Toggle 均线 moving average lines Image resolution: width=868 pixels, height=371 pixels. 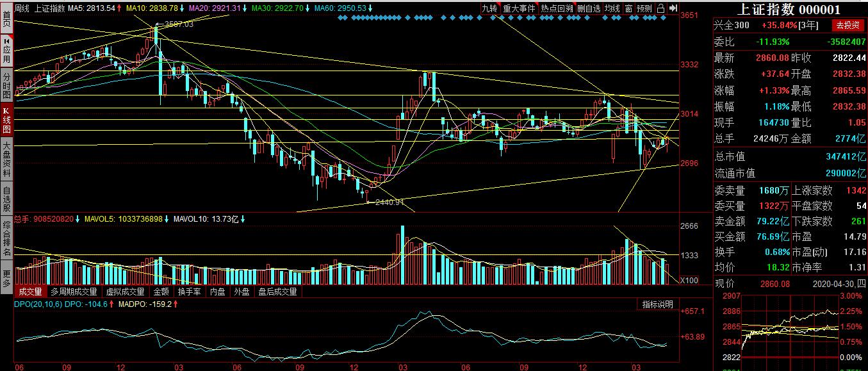[612, 8]
